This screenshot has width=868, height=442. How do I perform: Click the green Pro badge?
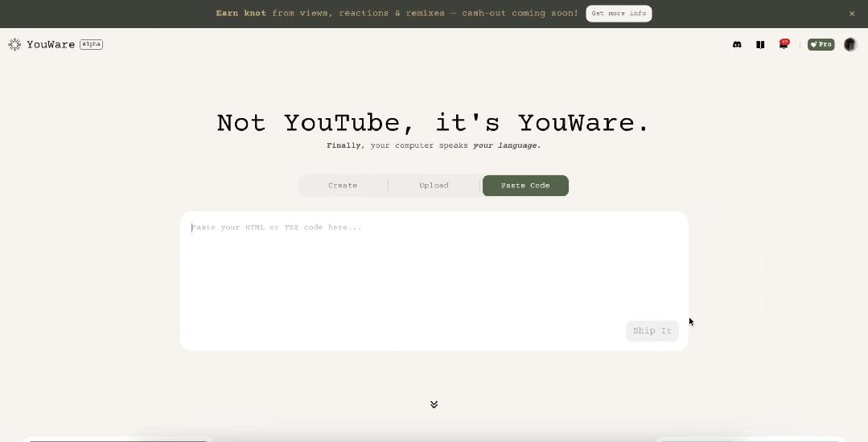821,45
